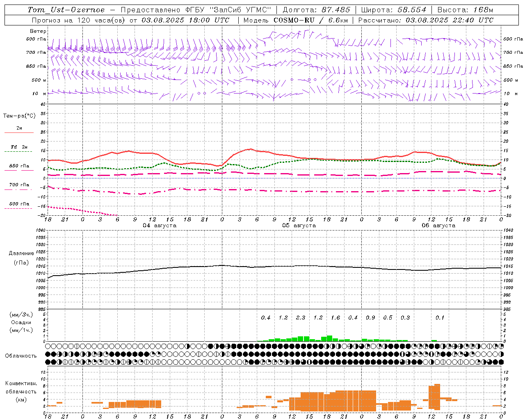Click the '(мм/1ч.)' precipitation unit label

tap(21, 330)
